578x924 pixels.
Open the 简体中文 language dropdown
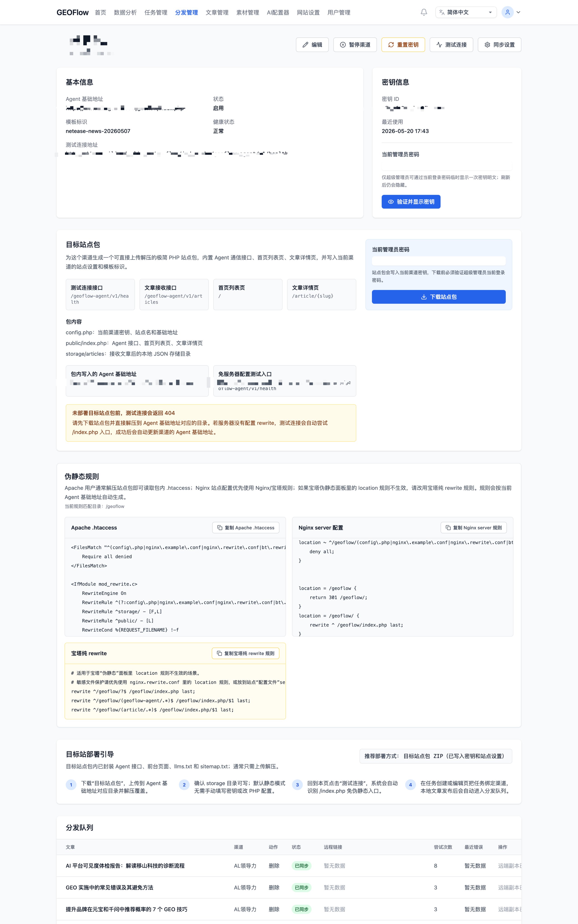point(466,12)
